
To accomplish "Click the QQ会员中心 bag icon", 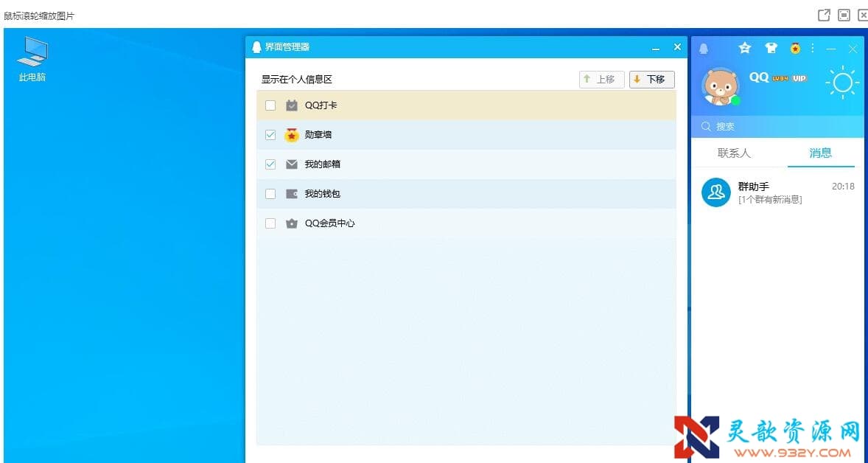I will click(292, 223).
